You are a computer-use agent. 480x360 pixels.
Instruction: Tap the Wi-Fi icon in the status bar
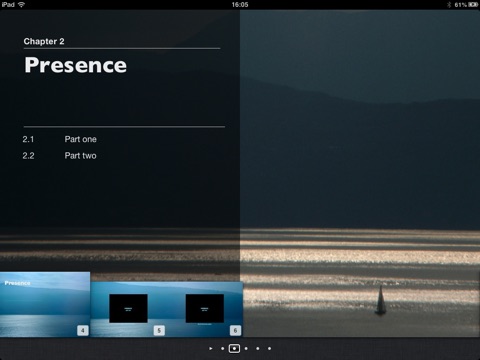tap(22, 4)
